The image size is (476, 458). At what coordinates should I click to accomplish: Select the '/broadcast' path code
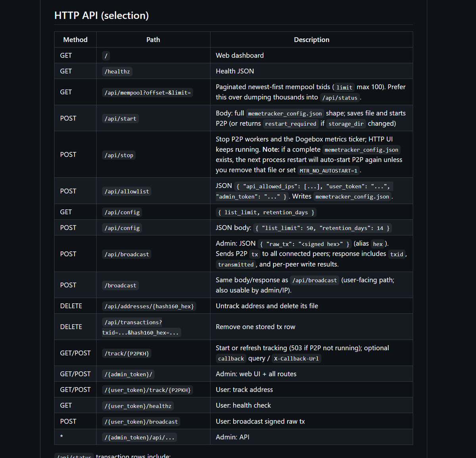120,286
